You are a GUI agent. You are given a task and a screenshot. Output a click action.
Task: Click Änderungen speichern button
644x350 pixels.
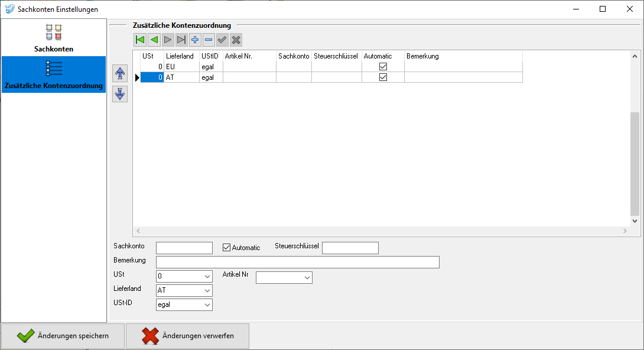click(x=63, y=336)
